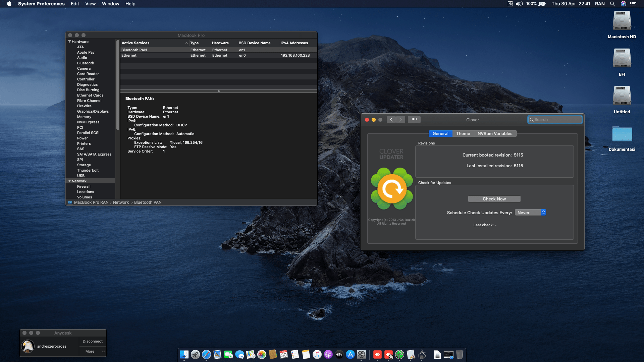Select Firewall under Network
The image size is (644, 362).
84,186
